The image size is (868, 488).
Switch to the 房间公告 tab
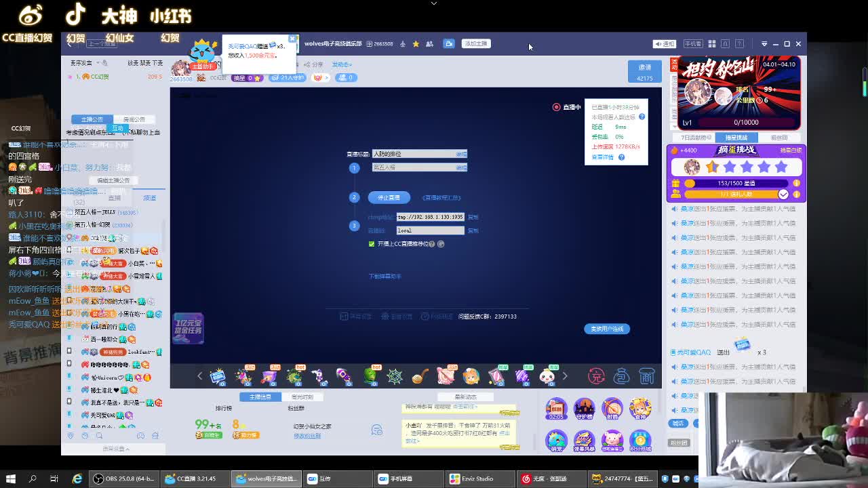[134, 119]
